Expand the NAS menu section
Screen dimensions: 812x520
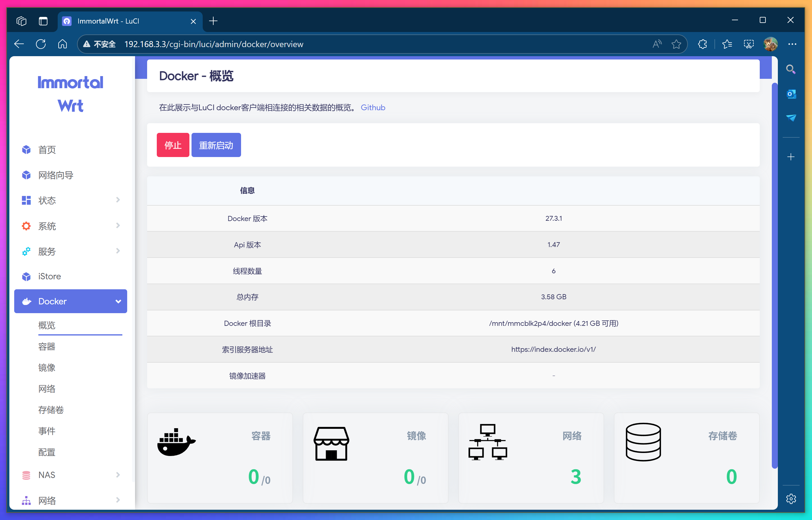click(x=118, y=475)
